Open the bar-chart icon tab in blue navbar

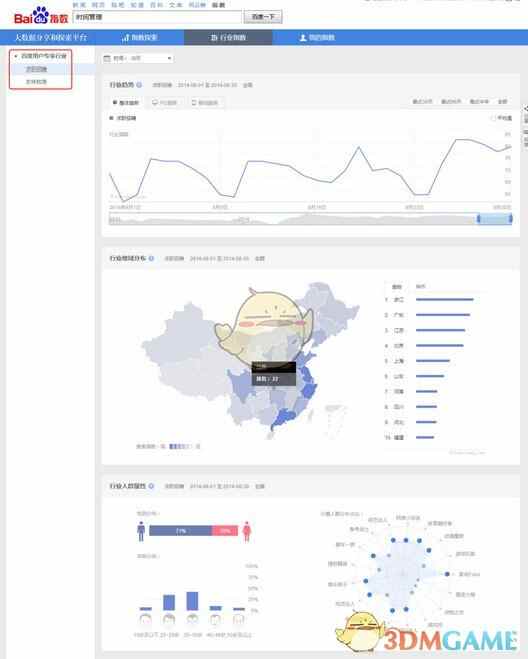[140, 37]
